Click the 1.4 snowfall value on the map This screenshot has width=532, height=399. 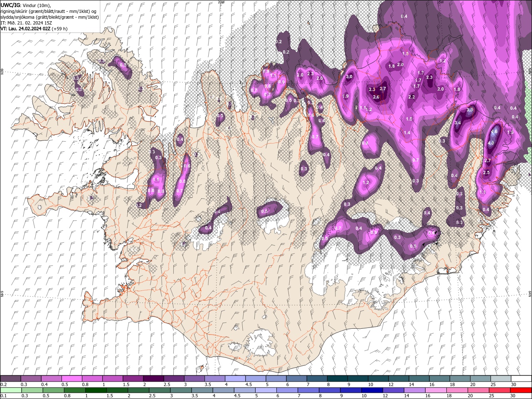coord(407,133)
